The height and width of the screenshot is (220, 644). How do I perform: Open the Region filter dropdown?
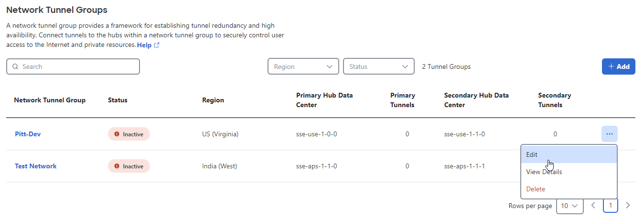303,66
